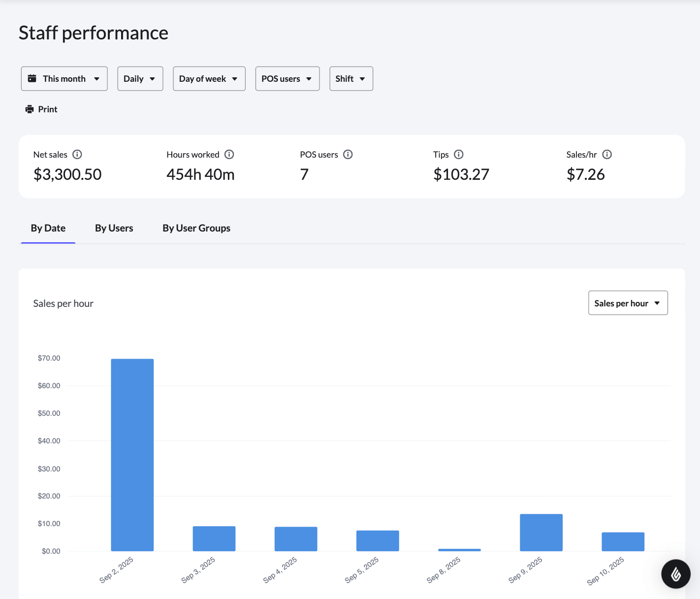Switch to the By Users tab
Screen dimensions: 700x599
(114, 228)
